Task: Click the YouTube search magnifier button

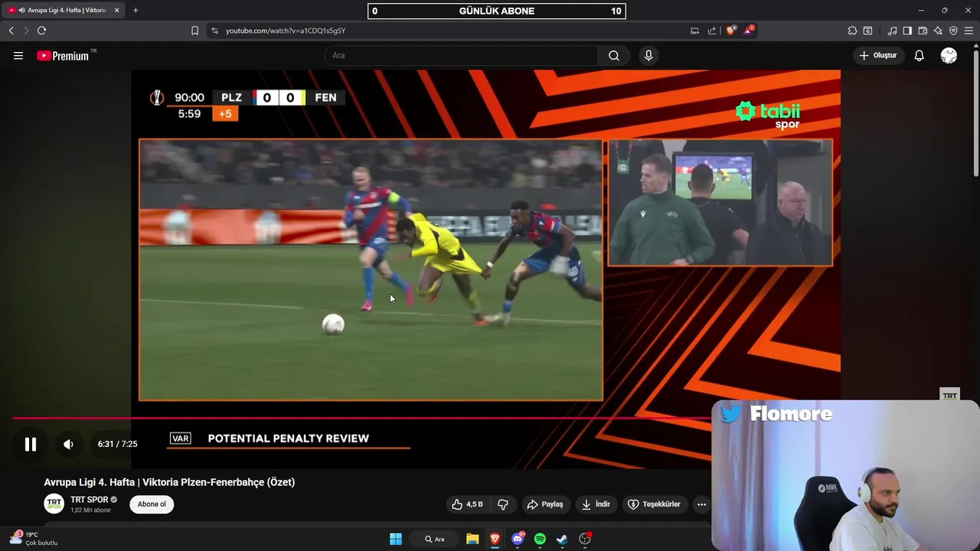Action: 614,55
